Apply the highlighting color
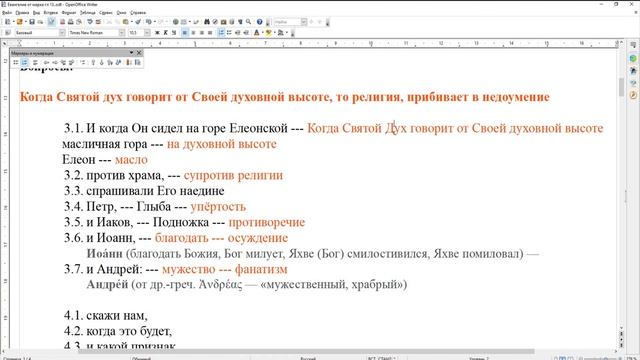Image resolution: width=640 pixels, height=360 pixels. click(269, 33)
